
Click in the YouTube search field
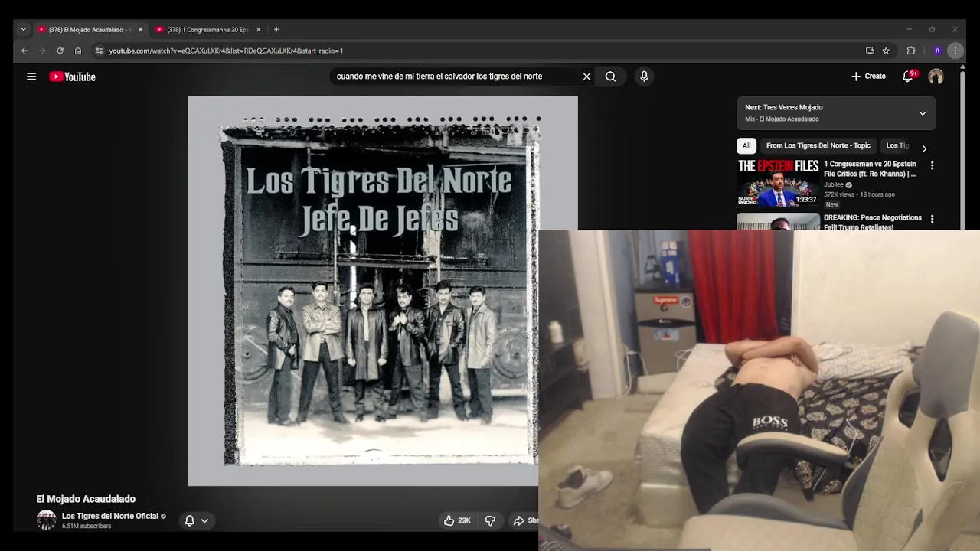(x=456, y=77)
